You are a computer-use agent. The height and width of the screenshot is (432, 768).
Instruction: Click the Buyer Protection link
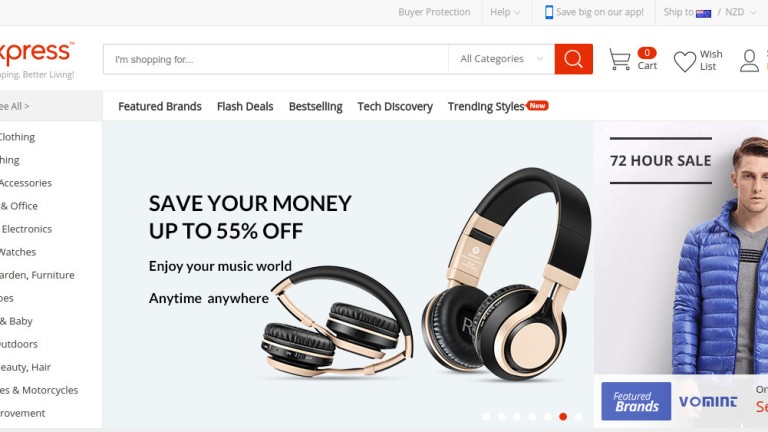coord(434,12)
